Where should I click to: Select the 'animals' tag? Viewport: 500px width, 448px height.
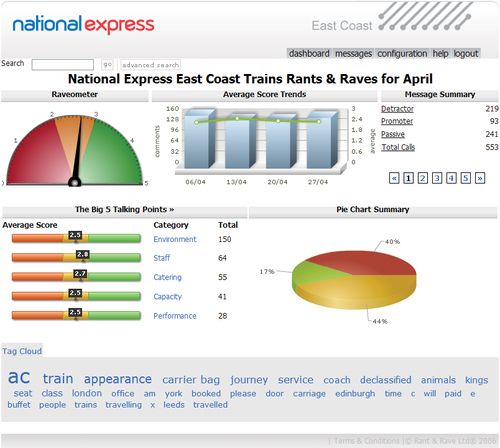pyautogui.click(x=438, y=380)
